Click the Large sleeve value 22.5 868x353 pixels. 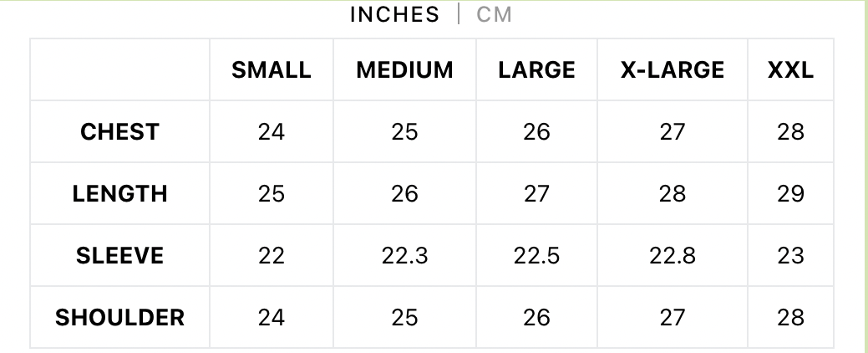[536, 255]
